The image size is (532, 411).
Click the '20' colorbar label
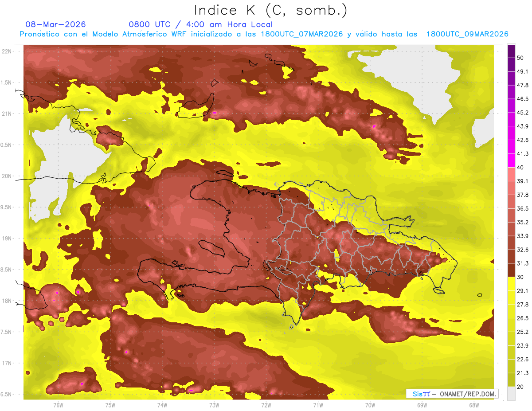coord(521,387)
